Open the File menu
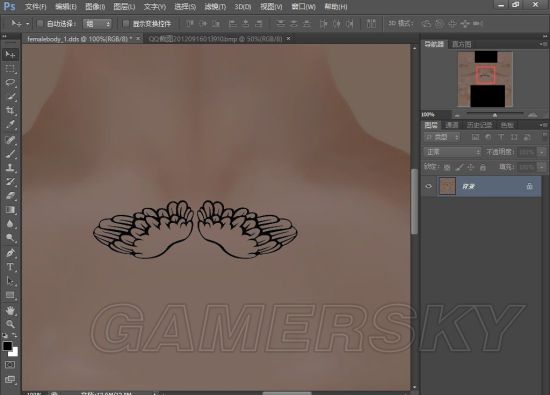The width and height of the screenshot is (550, 395). pyautogui.click(x=36, y=7)
